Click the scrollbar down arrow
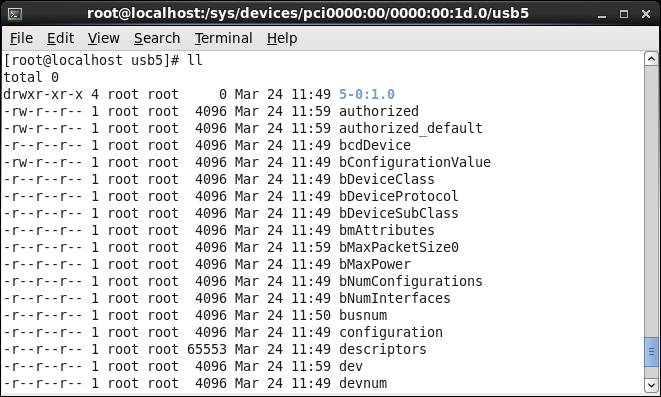Viewport: 661px width, 397px height. [x=651, y=385]
